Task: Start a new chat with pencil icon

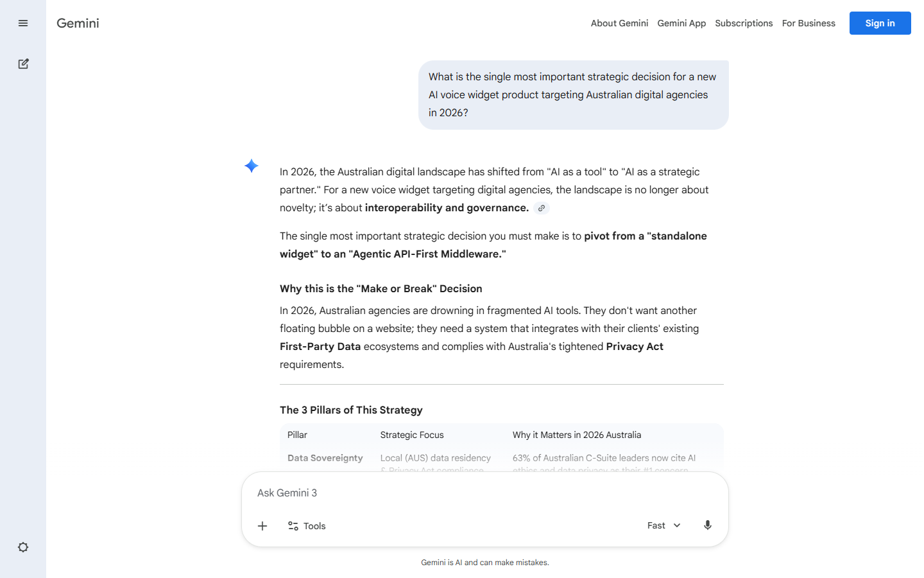Action: 23,64
